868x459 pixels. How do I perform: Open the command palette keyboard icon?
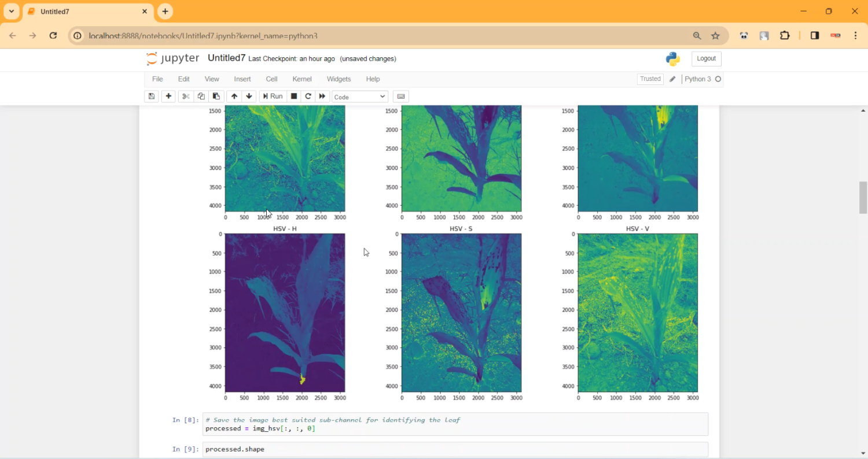pos(401,97)
